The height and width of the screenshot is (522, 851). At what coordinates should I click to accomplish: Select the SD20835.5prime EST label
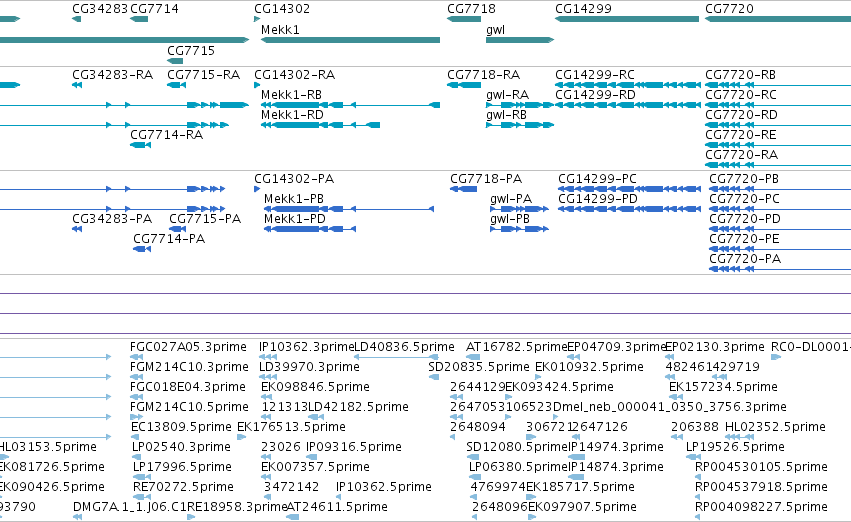(479, 367)
